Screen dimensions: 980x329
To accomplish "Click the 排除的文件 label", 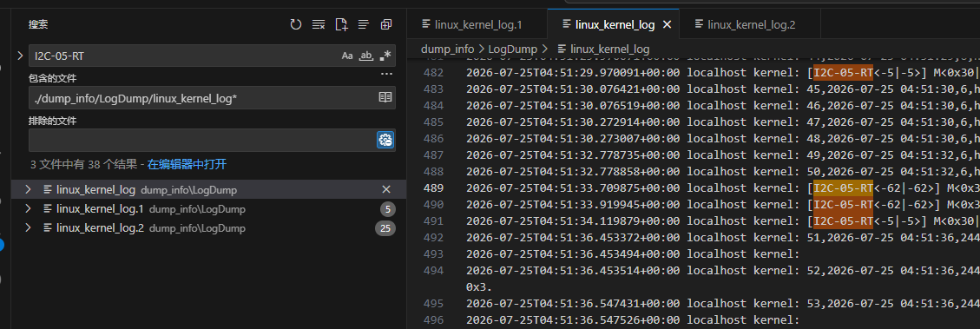I will pos(52,120).
